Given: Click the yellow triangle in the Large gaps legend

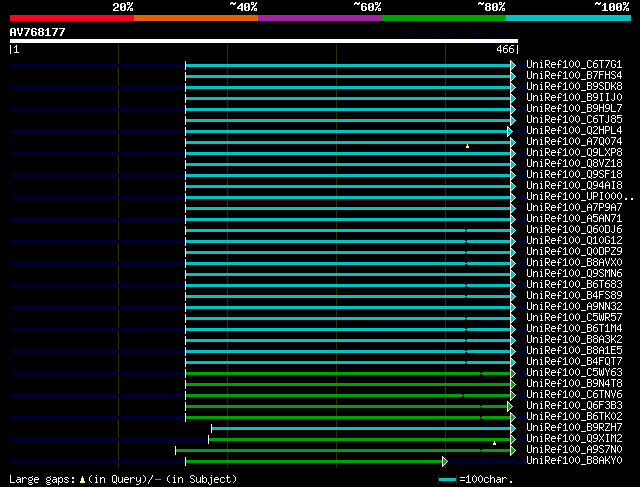Looking at the screenshot, I should tap(82, 480).
